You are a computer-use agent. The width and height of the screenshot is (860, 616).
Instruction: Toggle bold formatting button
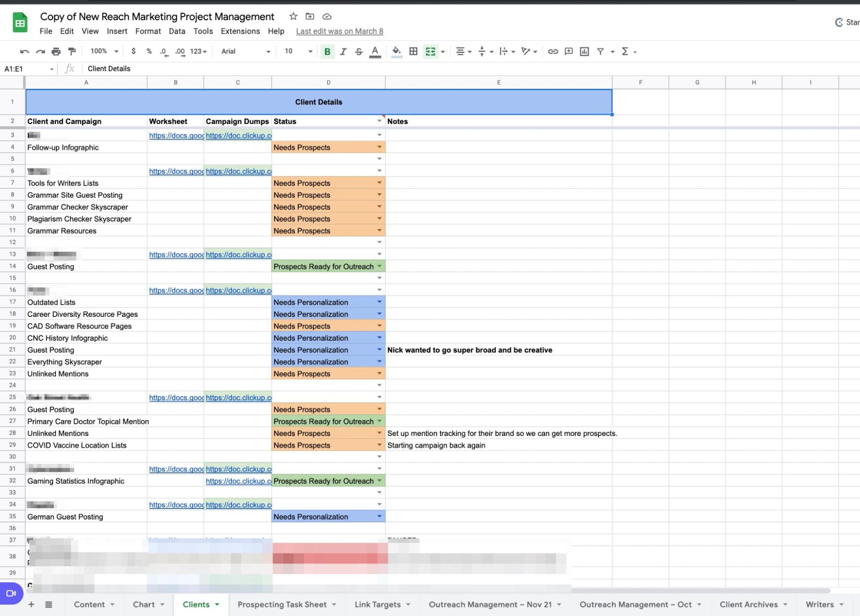point(327,52)
